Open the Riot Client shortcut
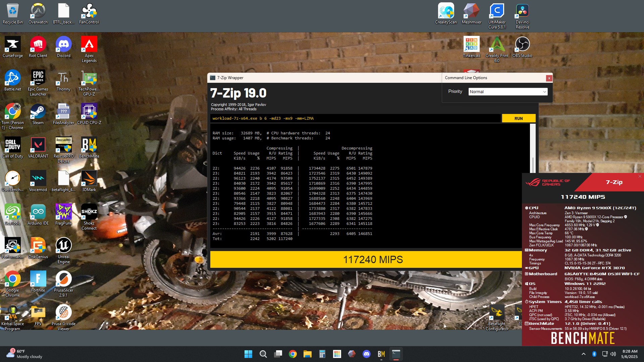 coord(38,47)
